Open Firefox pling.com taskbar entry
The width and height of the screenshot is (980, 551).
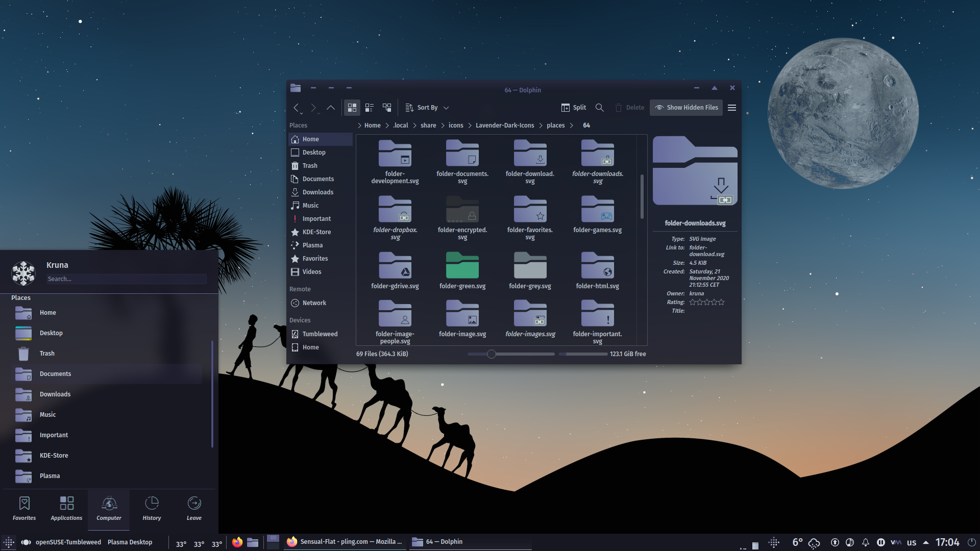[344, 542]
